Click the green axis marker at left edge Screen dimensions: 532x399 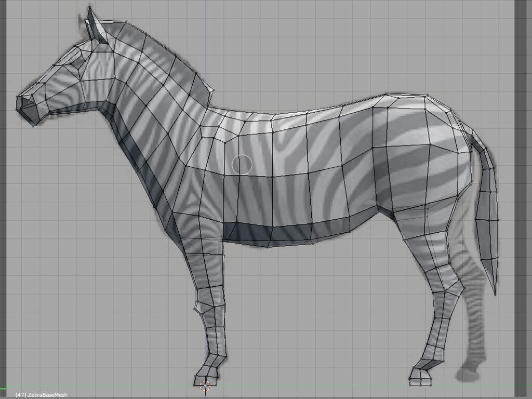[x=5, y=386]
